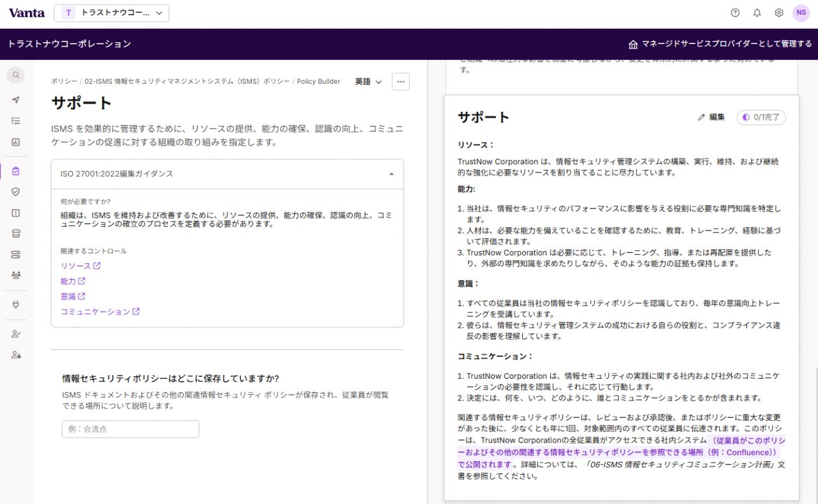This screenshot has width=818, height=504.
Task: Click マネージドサービスプロバイダーとして管理する
Action: (x=727, y=44)
